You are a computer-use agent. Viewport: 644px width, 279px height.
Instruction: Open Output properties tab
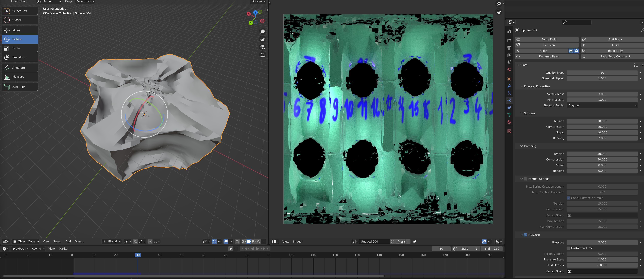point(509,48)
